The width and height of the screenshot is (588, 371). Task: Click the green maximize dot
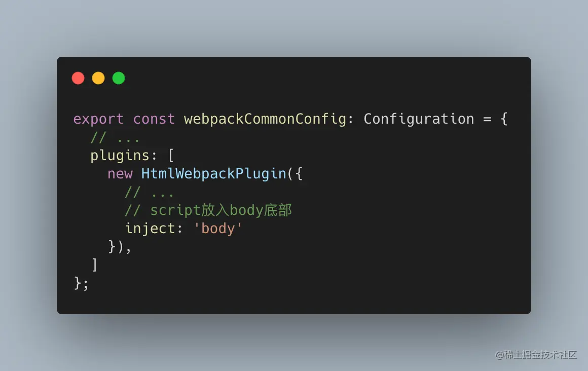[x=119, y=78]
